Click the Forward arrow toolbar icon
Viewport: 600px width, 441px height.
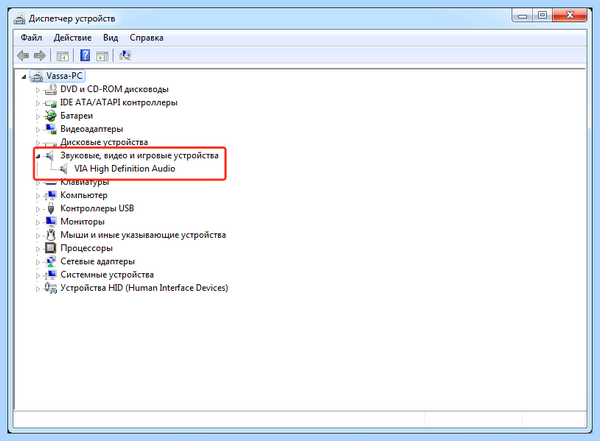[x=40, y=56]
